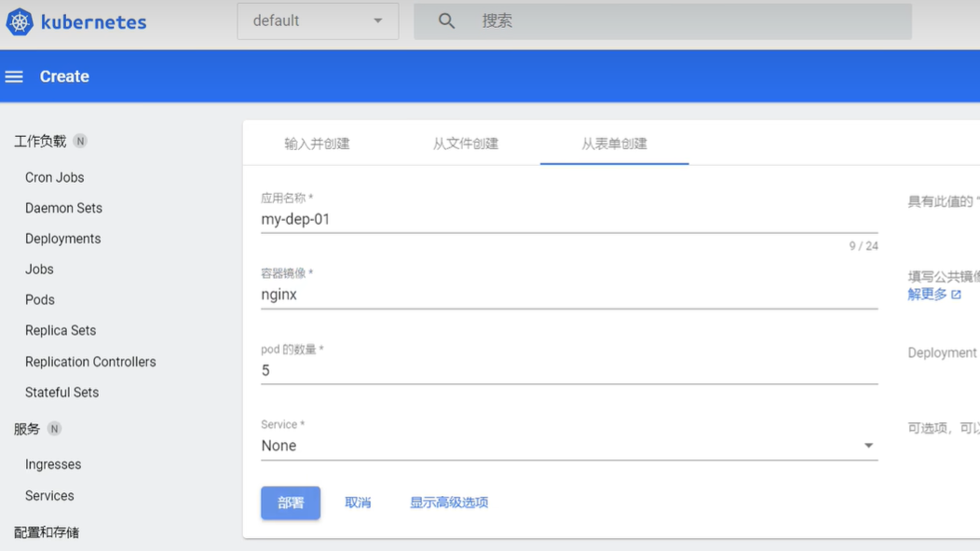This screenshot has height=551, width=980.
Task: Select the 从表单创建 tab
Action: click(614, 144)
